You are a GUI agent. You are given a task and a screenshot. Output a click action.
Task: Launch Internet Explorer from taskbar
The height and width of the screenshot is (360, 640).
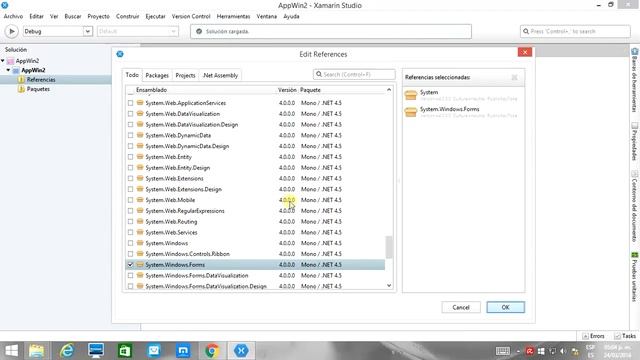(67, 351)
